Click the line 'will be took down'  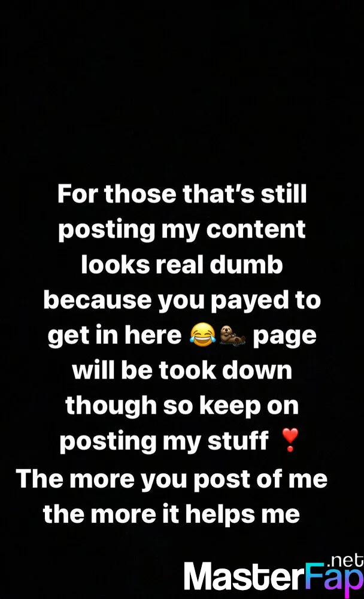pyautogui.click(x=182, y=370)
